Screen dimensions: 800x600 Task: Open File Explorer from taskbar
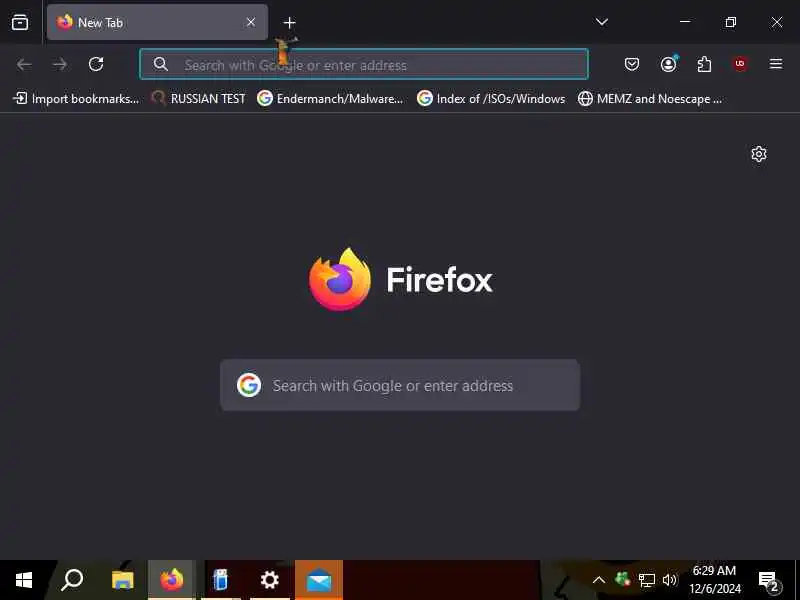pyautogui.click(x=122, y=580)
